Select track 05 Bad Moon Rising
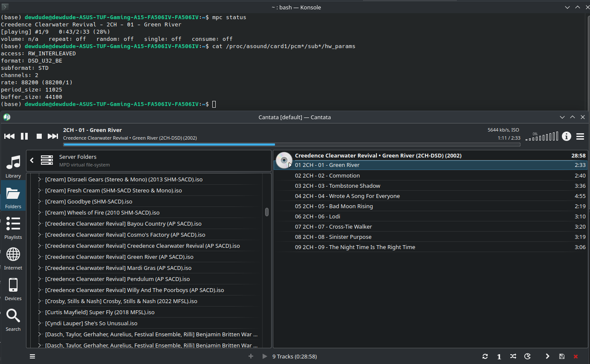Viewport: 590px width, 364px height. 431,206
